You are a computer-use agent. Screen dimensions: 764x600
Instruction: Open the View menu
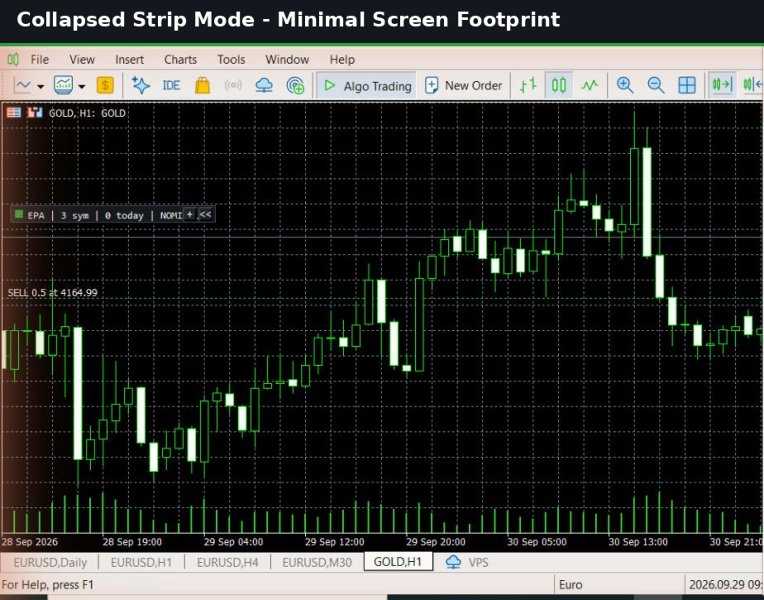(x=82, y=59)
